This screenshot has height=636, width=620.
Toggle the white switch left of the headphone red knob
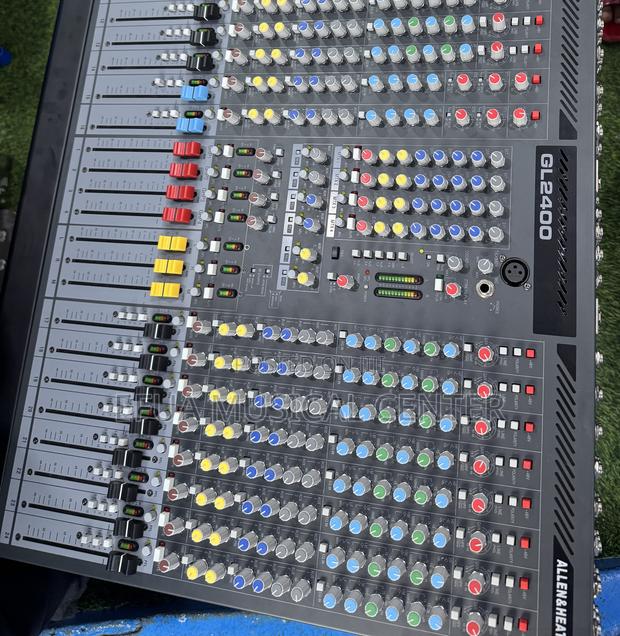(x=438, y=284)
